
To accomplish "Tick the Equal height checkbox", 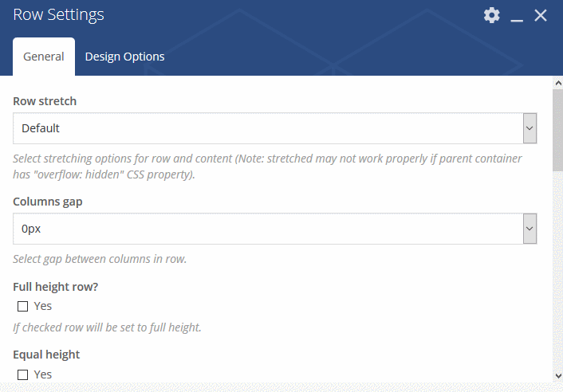I will click(22, 374).
